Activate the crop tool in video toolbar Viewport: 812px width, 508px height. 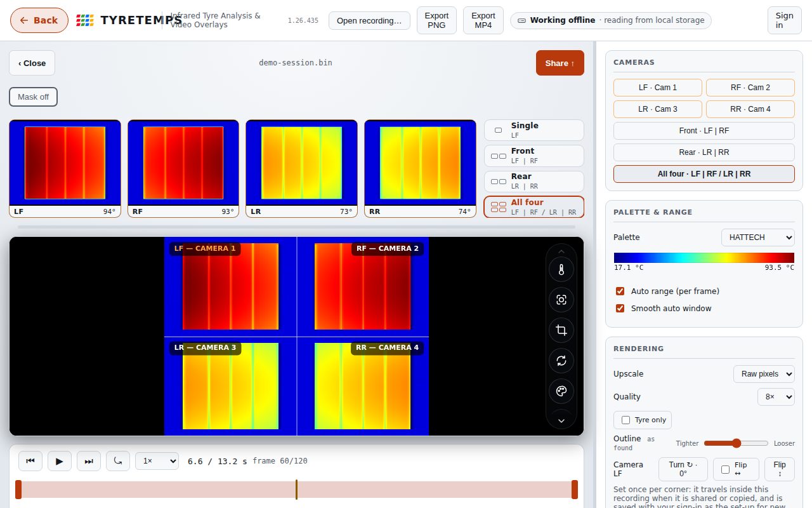561,330
